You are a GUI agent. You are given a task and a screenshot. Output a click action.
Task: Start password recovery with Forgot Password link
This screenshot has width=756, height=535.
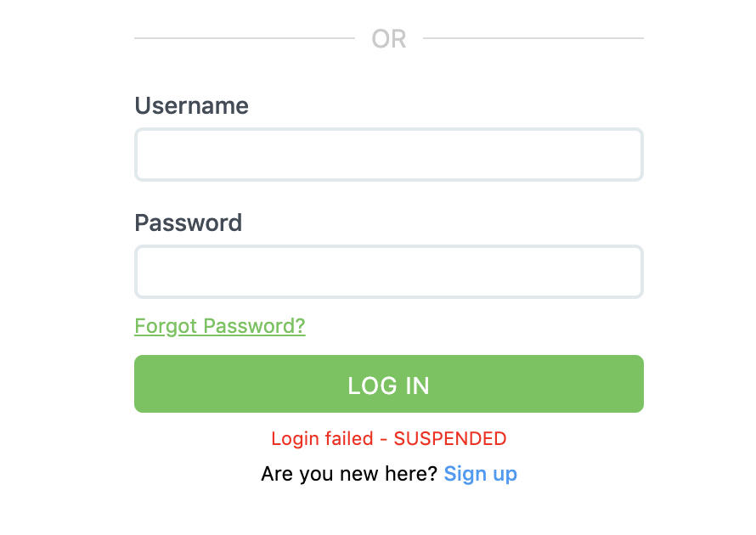coord(219,326)
